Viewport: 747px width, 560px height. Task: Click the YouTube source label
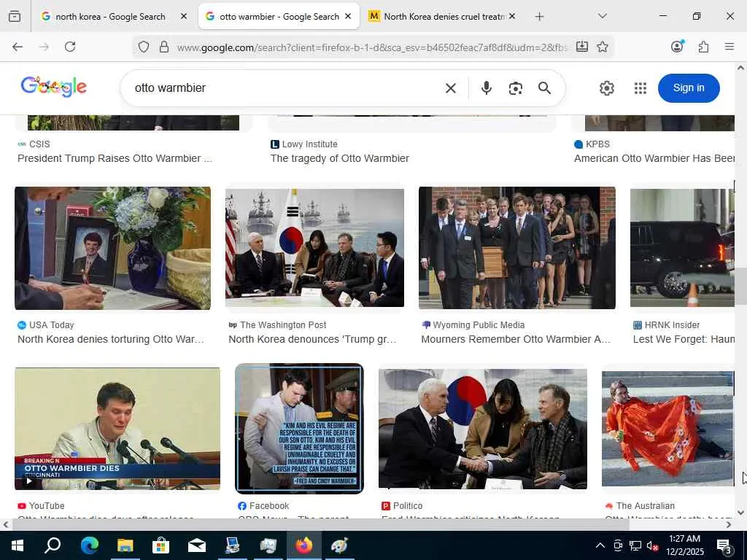pos(47,506)
